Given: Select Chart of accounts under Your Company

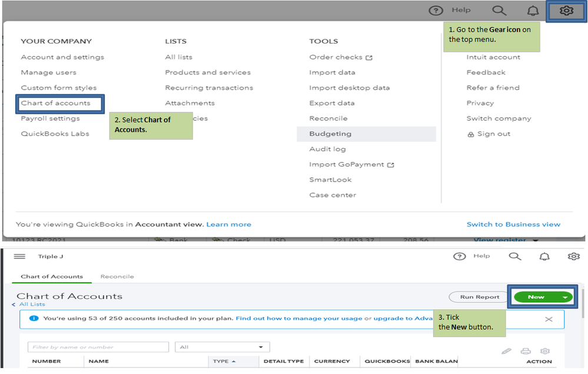Looking at the screenshot, I should pyautogui.click(x=56, y=103).
